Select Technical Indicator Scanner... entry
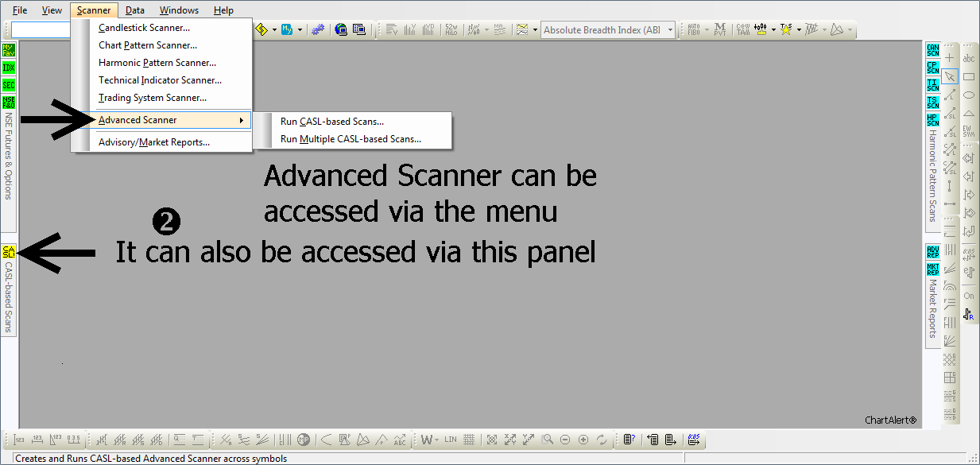The width and height of the screenshot is (980, 465). click(160, 80)
